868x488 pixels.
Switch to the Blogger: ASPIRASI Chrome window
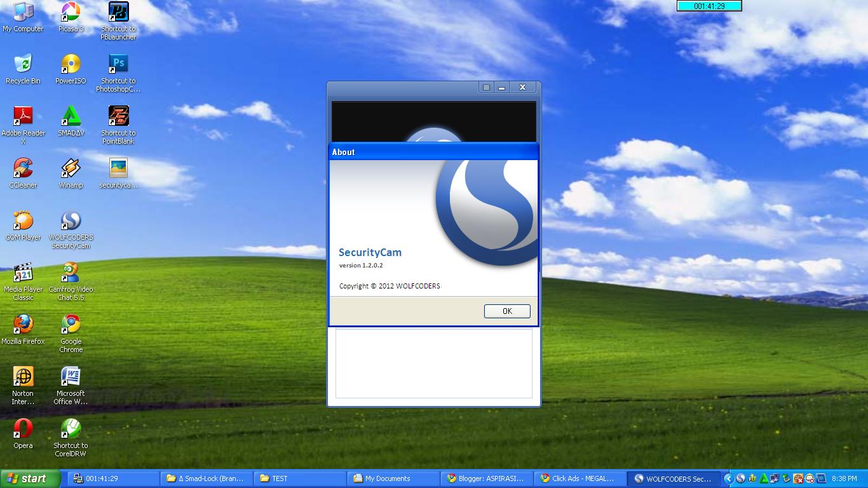[487, 478]
